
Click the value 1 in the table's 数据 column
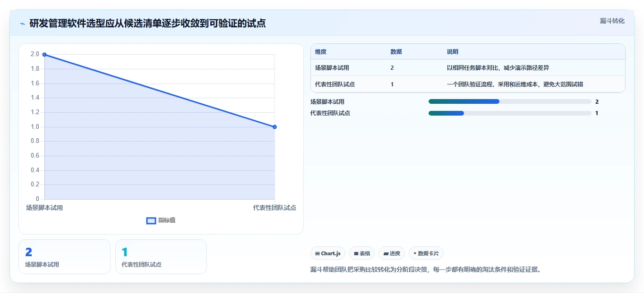(x=392, y=84)
